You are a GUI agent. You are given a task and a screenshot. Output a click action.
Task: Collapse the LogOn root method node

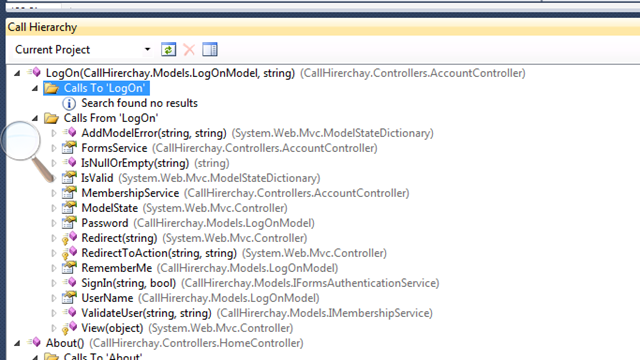(17, 73)
